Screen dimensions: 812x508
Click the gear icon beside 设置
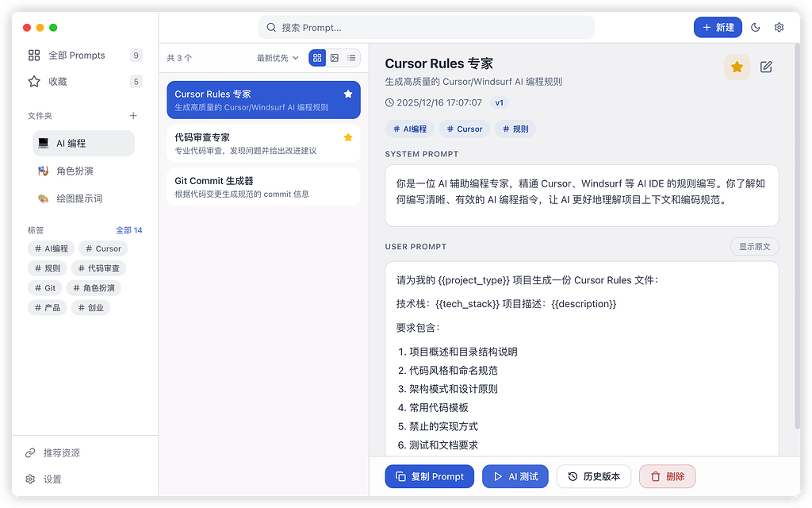31,479
